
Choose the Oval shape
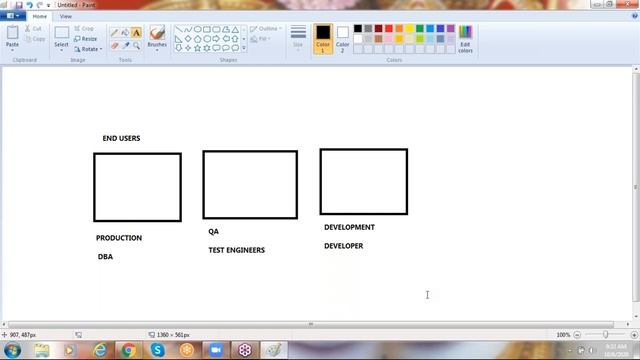197,29
